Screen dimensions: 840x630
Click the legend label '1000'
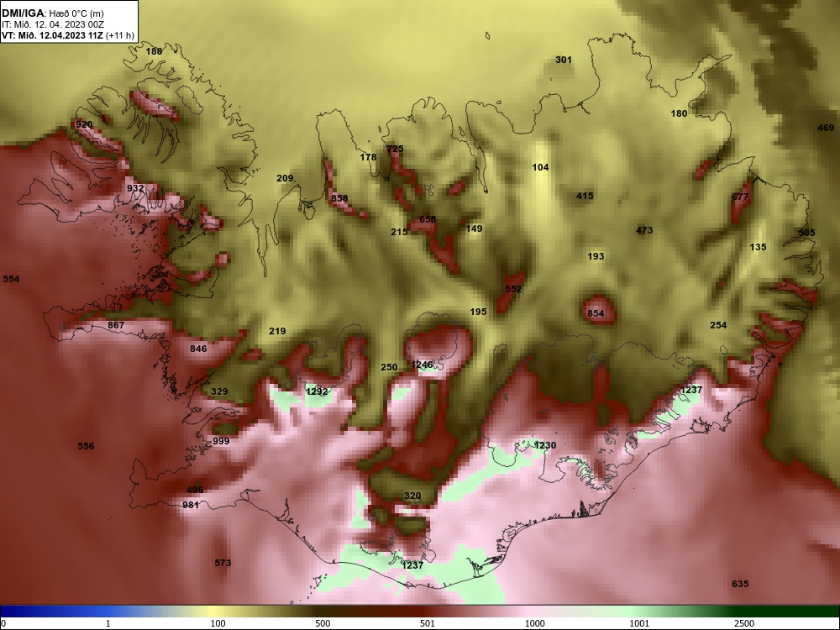pyautogui.click(x=534, y=623)
